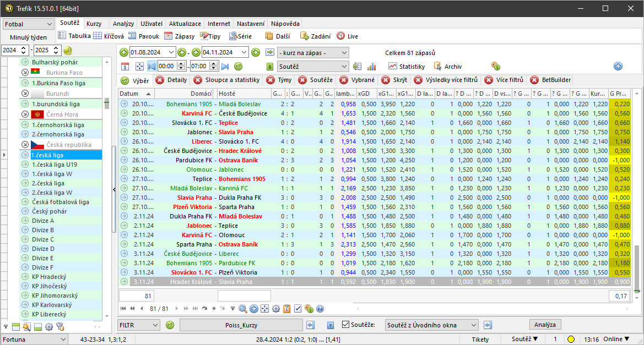Open the Zápasy matches list

click(180, 36)
